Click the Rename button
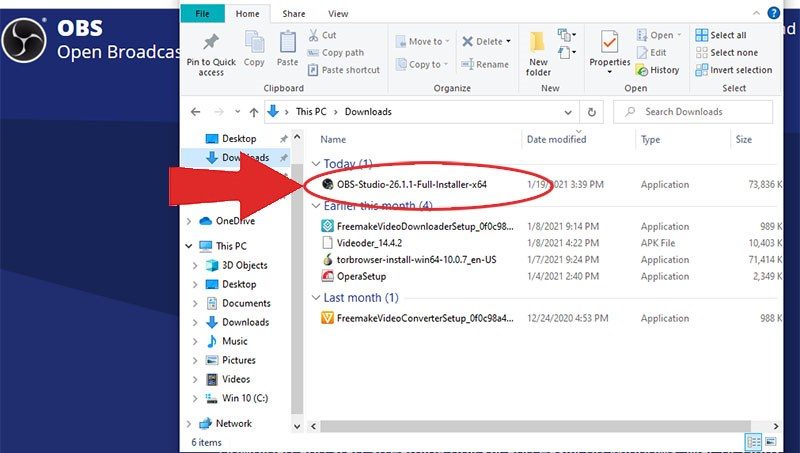 click(485, 64)
